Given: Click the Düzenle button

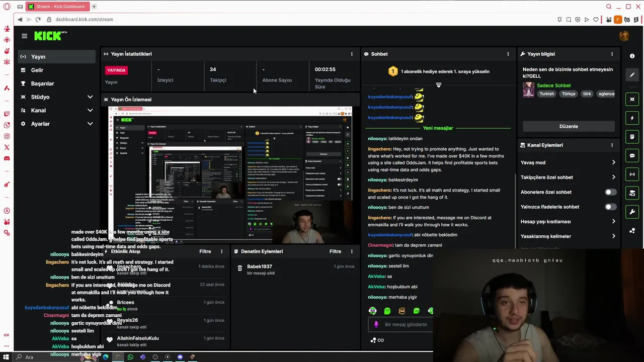Looking at the screenshot, I should coord(569,126).
